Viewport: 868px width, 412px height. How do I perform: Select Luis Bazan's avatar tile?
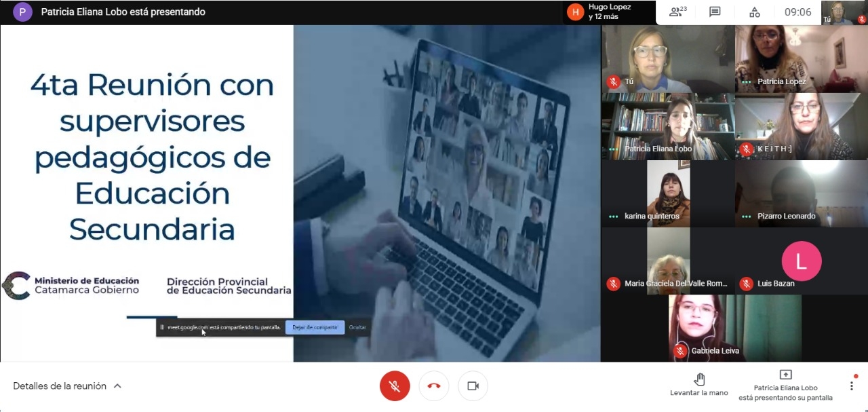tap(801, 261)
